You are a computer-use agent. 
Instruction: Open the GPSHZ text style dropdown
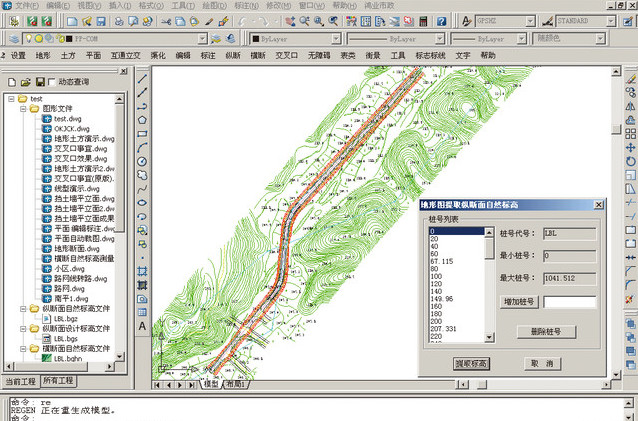tap(530, 21)
